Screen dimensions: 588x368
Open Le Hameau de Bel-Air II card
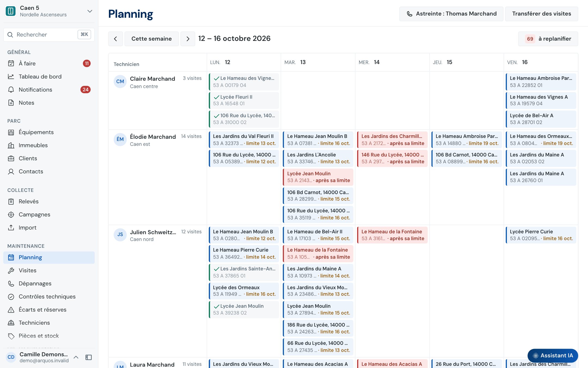pos(318,235)
